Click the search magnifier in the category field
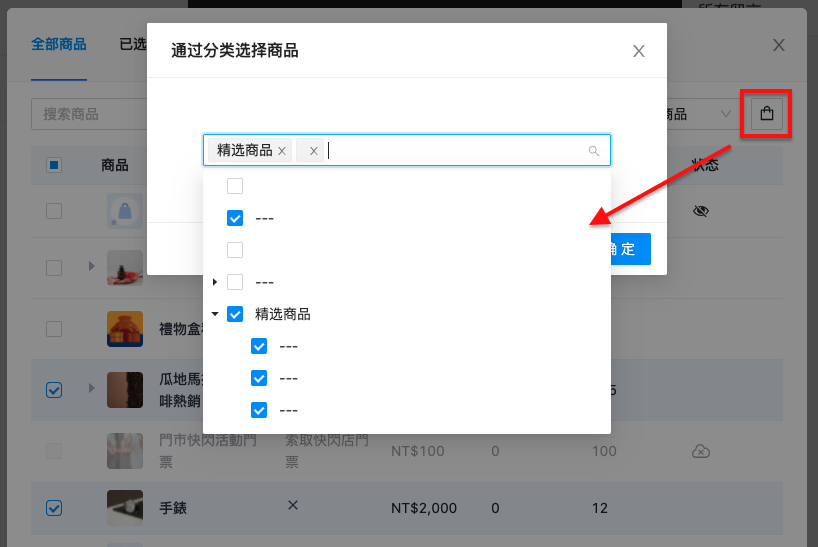This screenshot has width=818, height=547. pos(593,151)
